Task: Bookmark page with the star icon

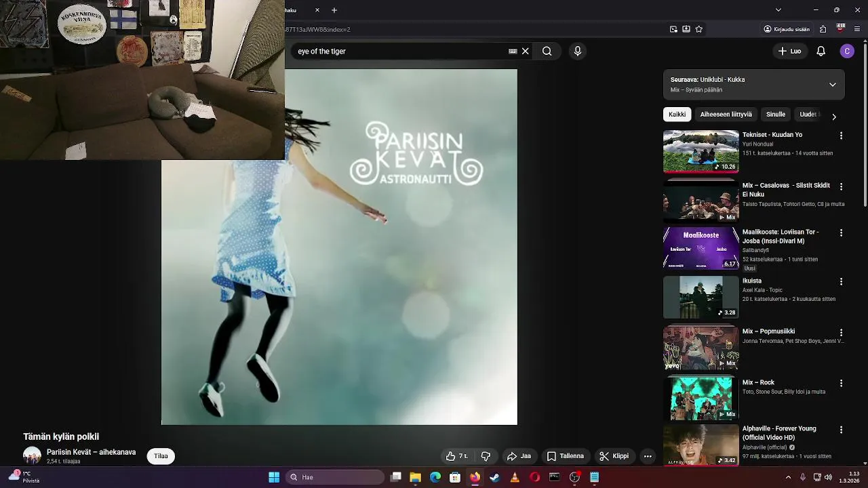Action: 698,29
